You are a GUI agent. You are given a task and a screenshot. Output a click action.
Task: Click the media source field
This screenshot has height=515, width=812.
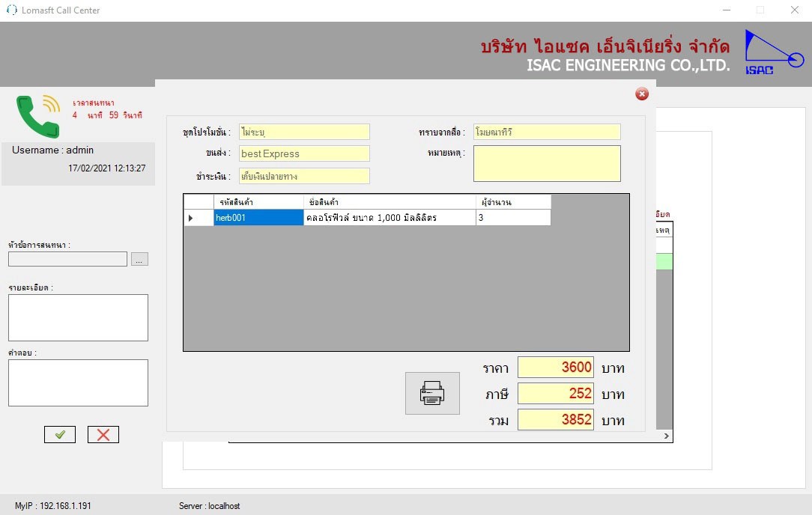click(x=547, y=132)
